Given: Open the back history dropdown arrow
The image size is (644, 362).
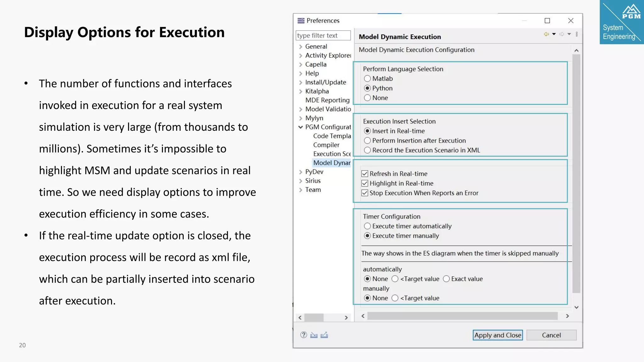Looking at the screenshot, I should point(554,34).
